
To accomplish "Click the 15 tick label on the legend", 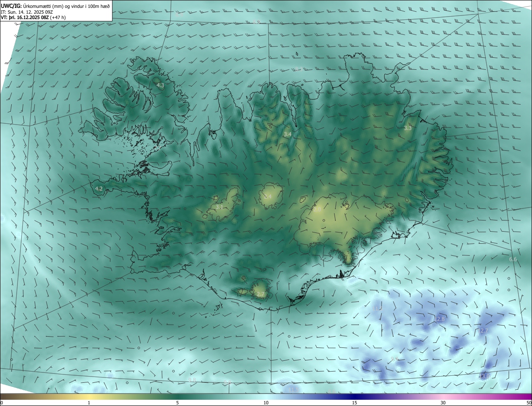I will click(355, 403).
